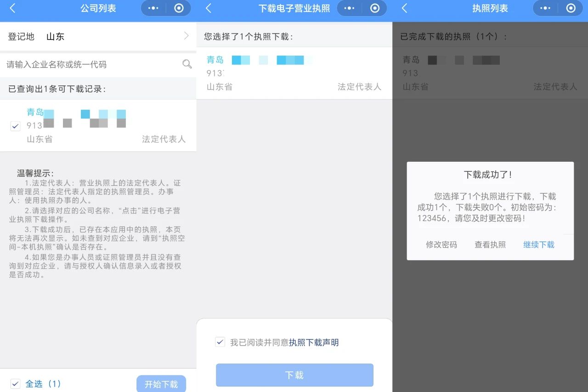Choose 继续下载 in the success dialog
The image size is (588, 392).
(539, 245)
